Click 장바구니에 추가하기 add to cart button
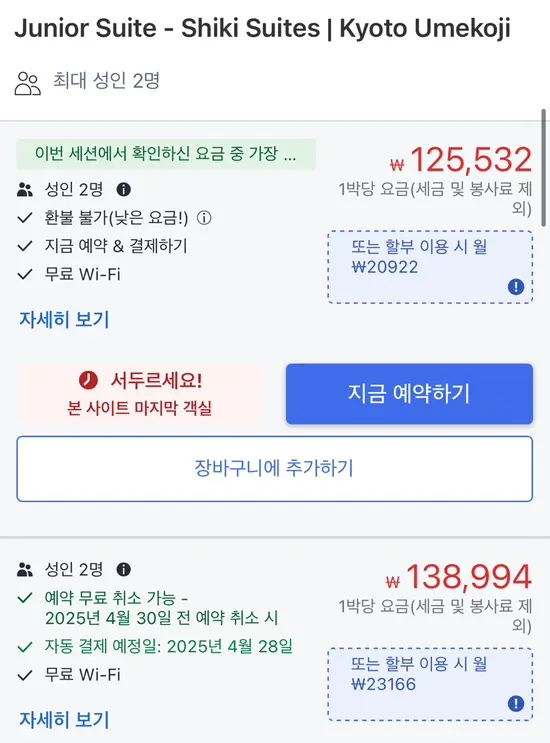 [275, 469]
